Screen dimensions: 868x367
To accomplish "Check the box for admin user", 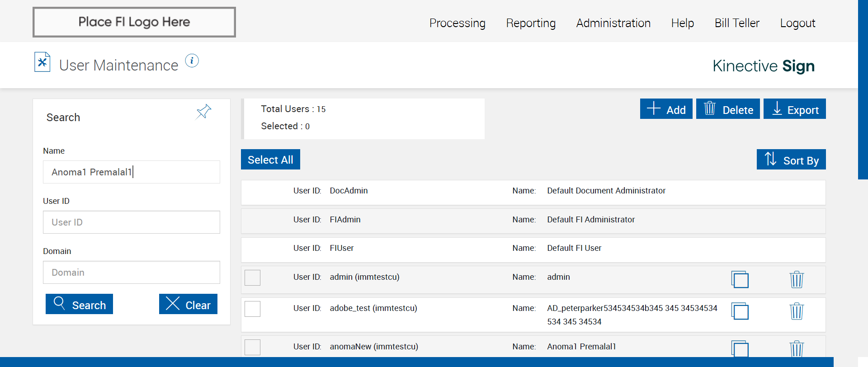I will tap(252, 278).
